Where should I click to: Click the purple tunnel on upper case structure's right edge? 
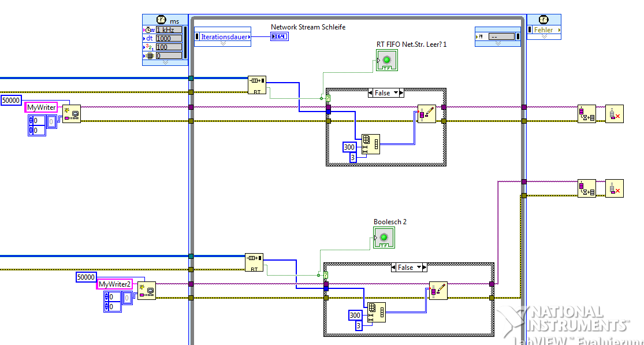pos(444,107)
